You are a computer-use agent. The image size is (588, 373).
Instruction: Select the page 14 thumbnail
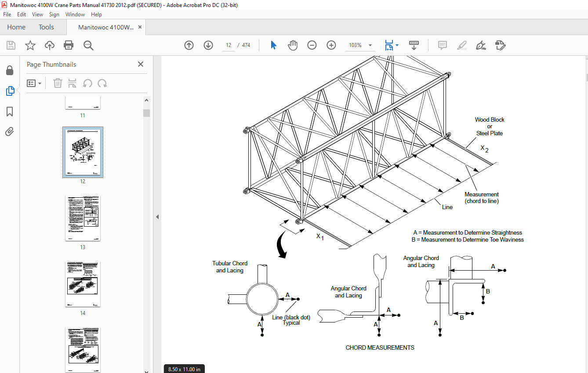coord(83,284)
